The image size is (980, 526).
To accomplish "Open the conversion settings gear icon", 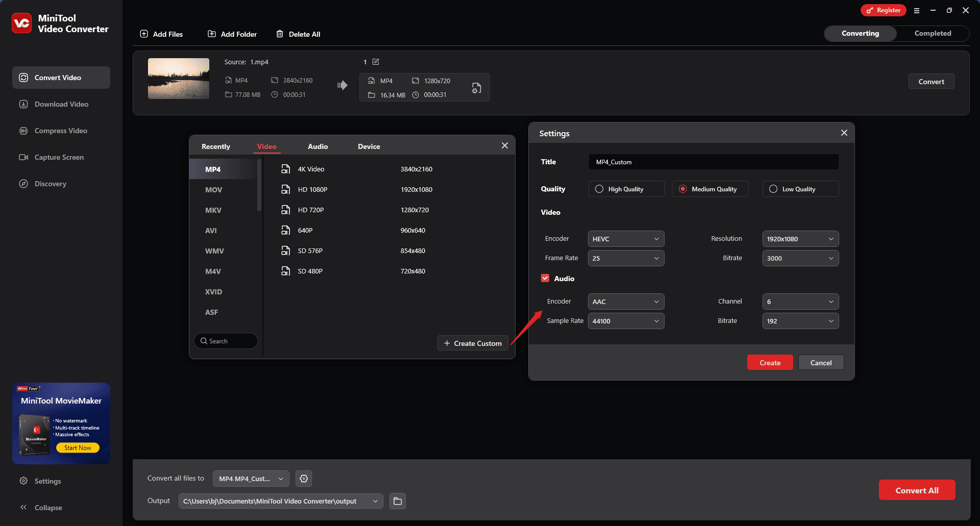I will coord(304,479).
